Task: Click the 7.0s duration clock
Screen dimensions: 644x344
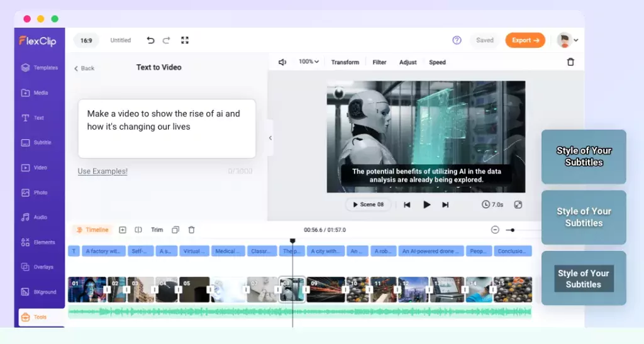Action: pos(492,204)
